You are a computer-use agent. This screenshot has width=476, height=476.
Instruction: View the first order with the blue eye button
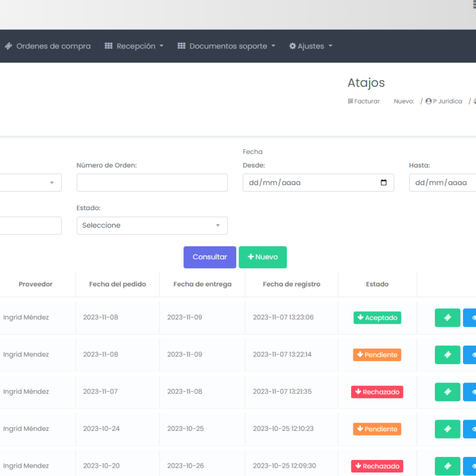click(470, 318)
